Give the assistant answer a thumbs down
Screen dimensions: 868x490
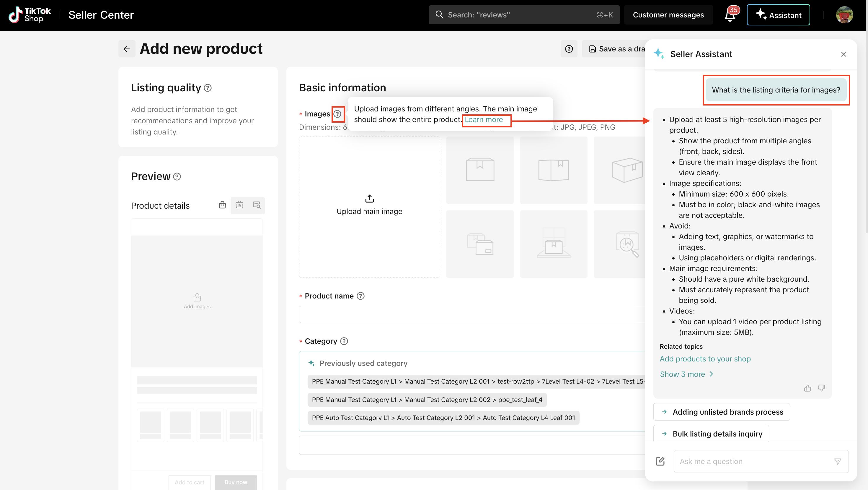coord(821,388)
